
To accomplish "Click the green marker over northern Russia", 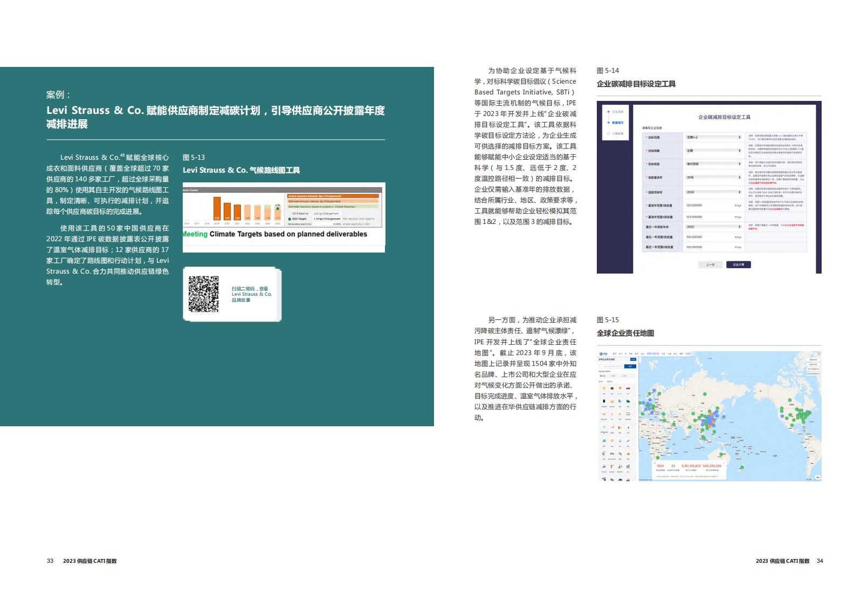I will (x=705, y=394).
